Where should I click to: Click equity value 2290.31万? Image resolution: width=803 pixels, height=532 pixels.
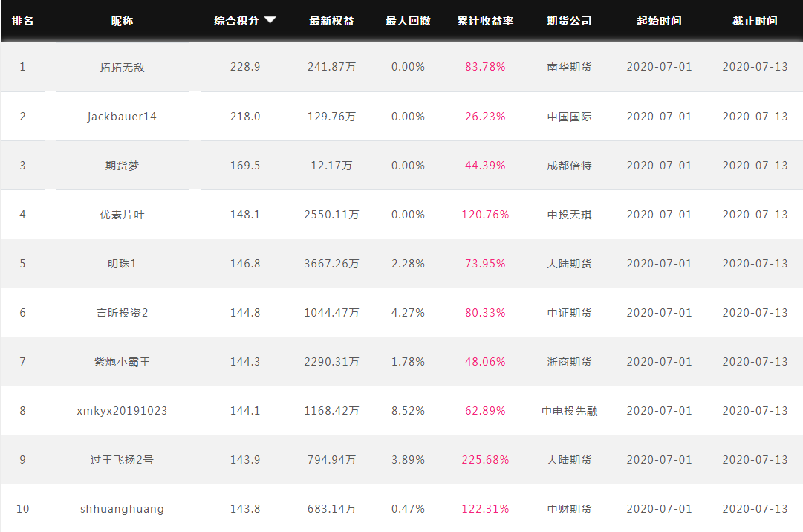tap(331, 362)
